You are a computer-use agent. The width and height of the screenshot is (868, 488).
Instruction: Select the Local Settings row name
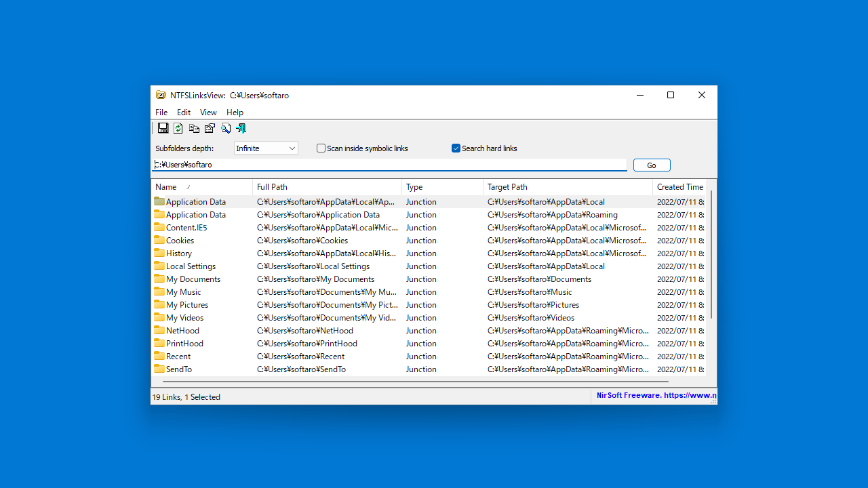click(191, 266)
